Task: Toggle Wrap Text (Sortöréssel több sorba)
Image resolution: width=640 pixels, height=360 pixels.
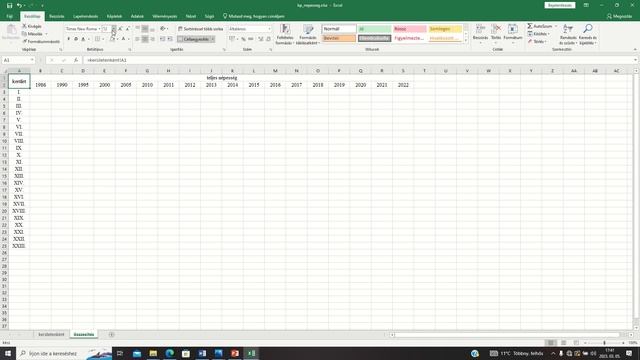Action: click(x=200, y=29)
